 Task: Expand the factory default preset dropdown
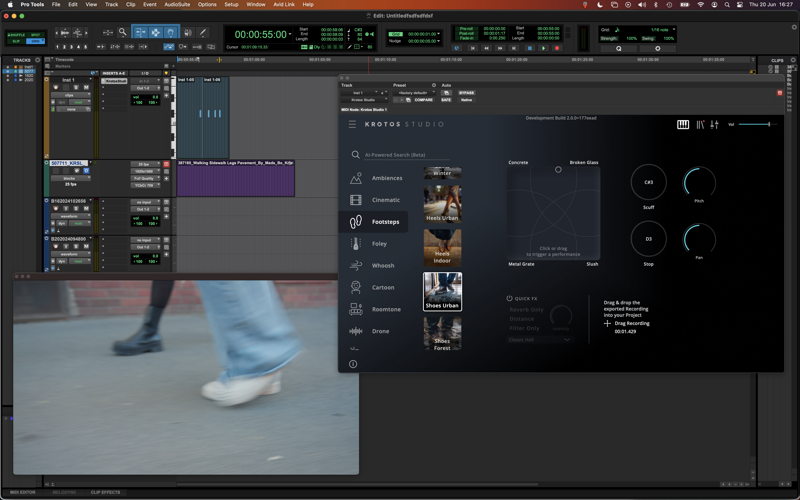[x=415, y=93]
